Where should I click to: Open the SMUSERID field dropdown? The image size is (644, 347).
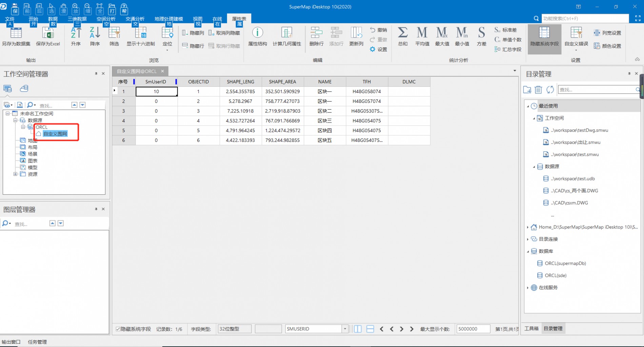click(x=345, y=329)
